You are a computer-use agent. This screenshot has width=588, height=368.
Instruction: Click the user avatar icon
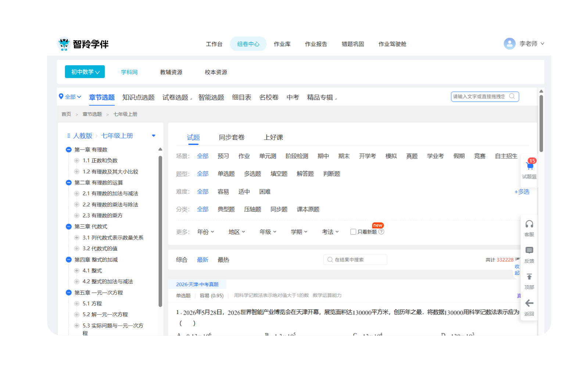[509, 44]
